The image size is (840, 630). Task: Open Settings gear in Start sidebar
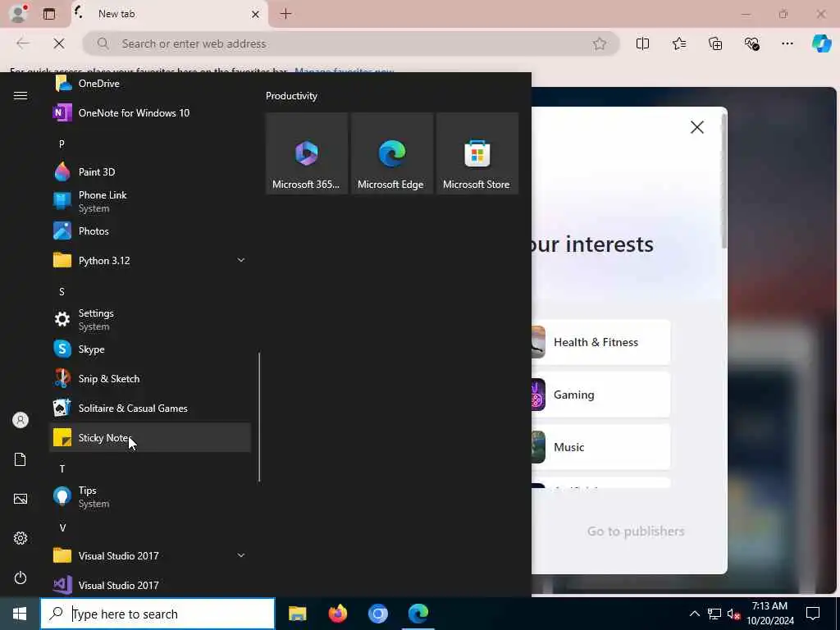[x=21, y=538]
